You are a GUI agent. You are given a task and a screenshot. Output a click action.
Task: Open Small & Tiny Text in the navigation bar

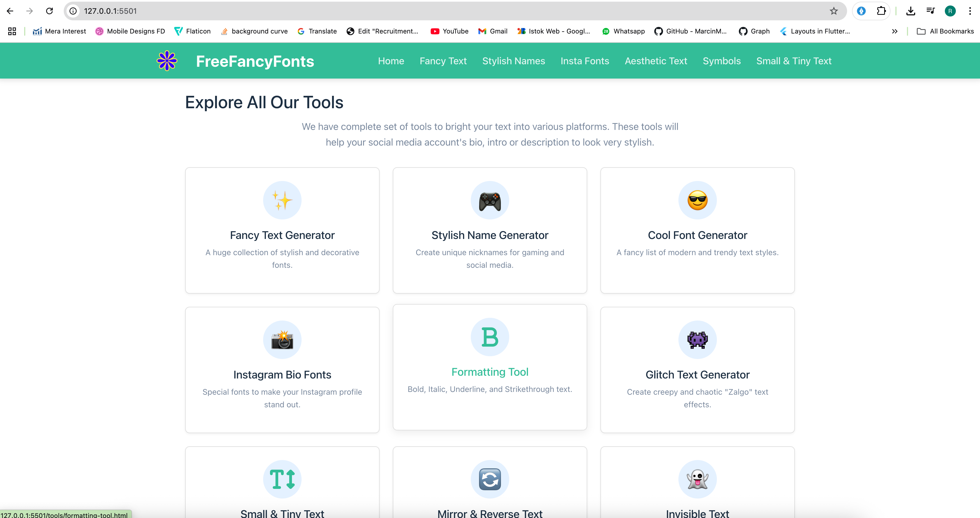[794, 61]
